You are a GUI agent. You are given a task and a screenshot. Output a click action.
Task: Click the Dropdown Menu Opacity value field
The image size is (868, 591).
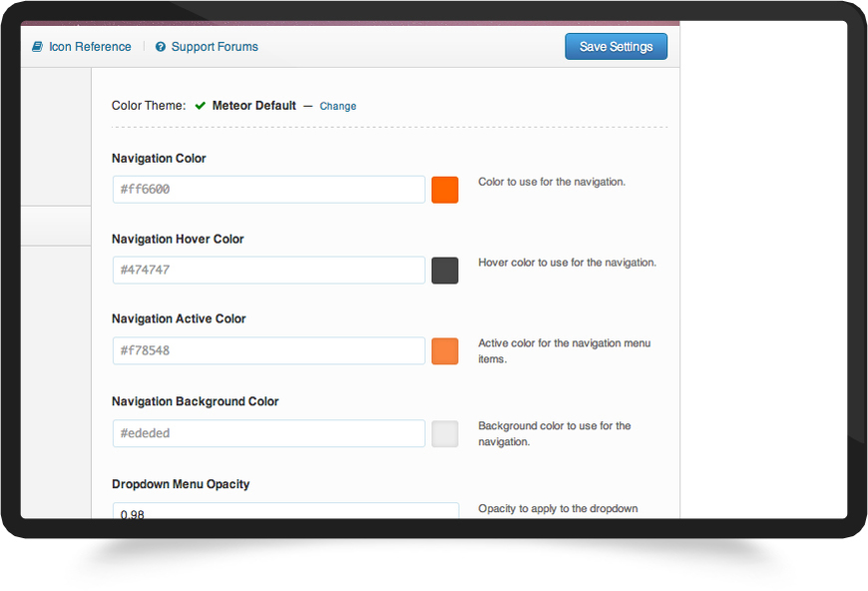[x=286, y=512]
